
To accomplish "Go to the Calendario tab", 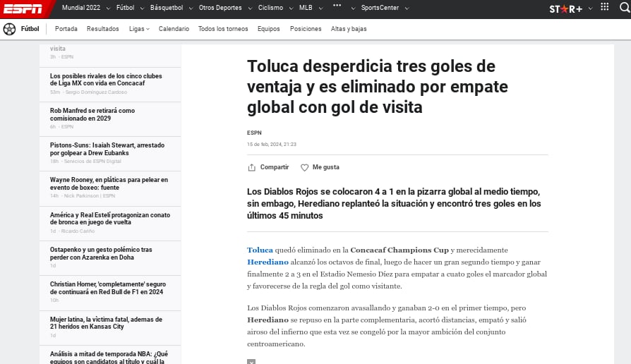I will [x=174, y=29].
